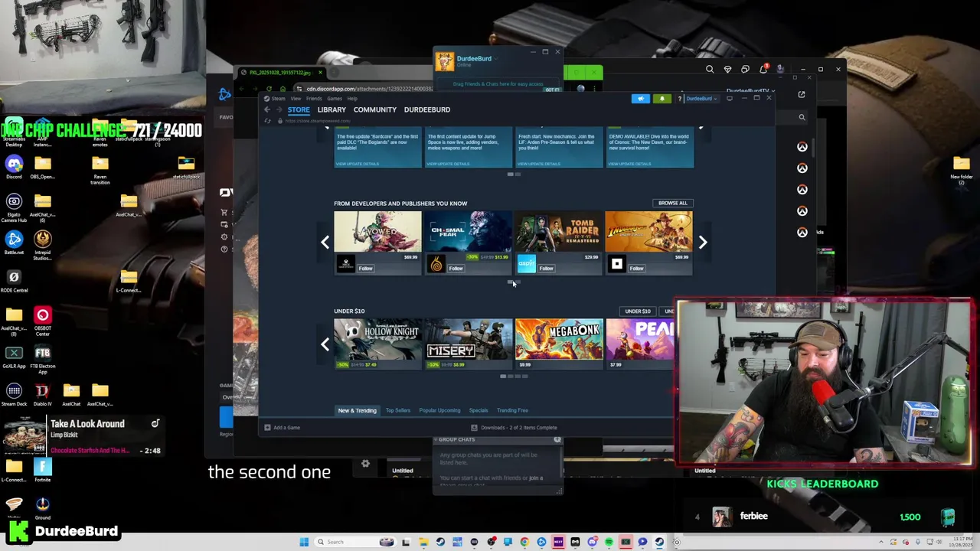Open FTB Electron App desktop icon
This screenshot has width=980, height=551.
click(42, 358)
